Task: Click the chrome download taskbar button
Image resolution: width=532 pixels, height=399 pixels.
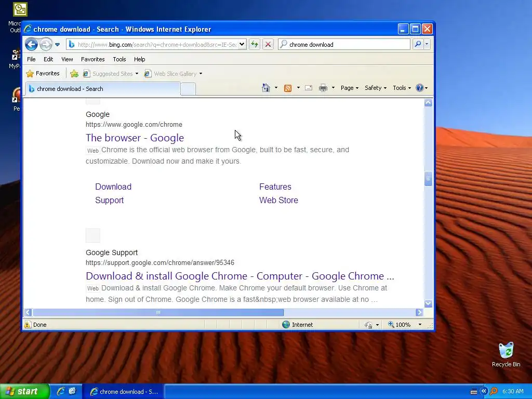Action: coord(124,392)
